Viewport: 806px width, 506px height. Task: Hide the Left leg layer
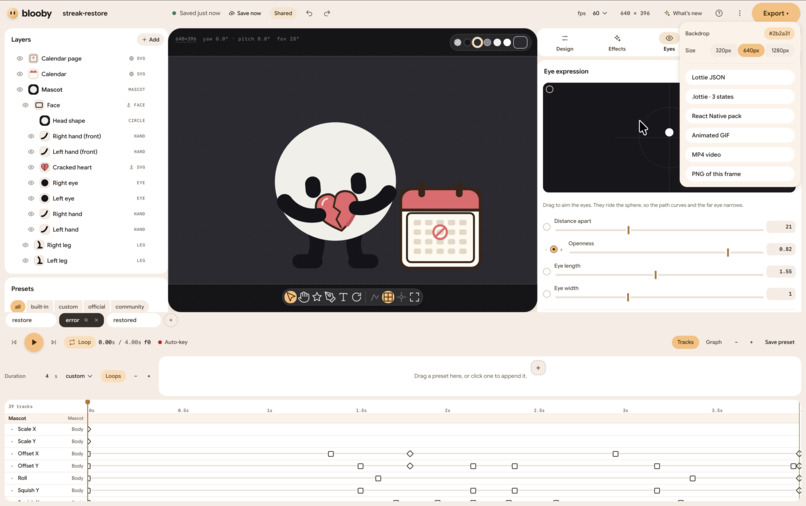[x=25, y=261]
